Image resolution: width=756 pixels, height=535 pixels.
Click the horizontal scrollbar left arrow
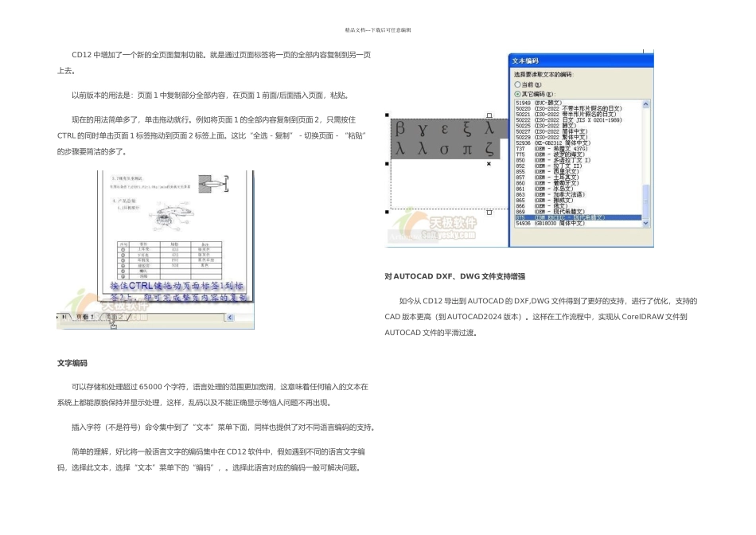coord(230,318)
